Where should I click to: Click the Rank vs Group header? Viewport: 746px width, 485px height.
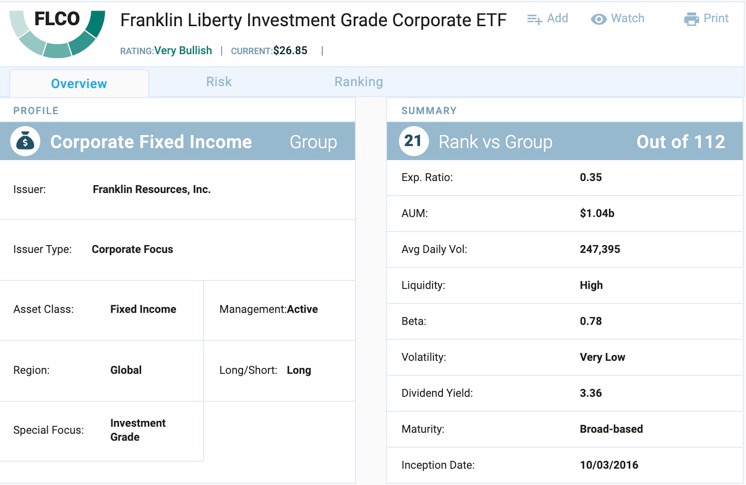495,142
